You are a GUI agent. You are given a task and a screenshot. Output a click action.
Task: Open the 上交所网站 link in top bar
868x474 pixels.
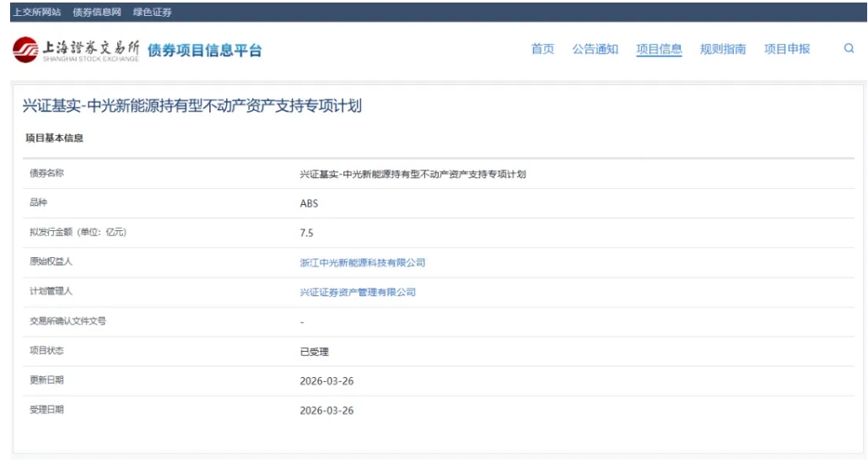tap(36, 12)
